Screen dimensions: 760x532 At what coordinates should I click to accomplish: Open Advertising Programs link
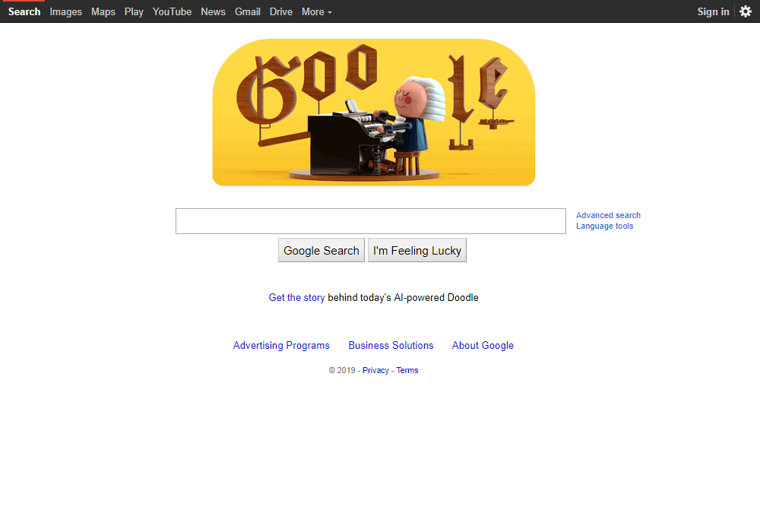point(281,346)
